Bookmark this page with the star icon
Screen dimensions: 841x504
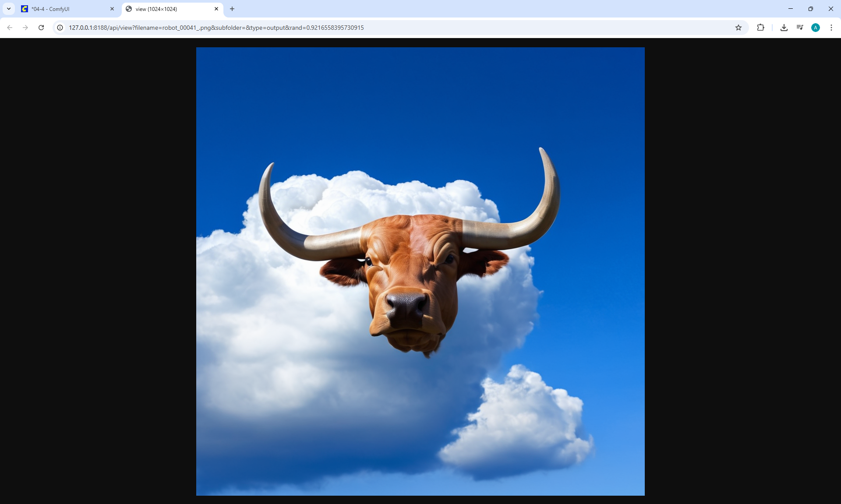click(739, 28)
